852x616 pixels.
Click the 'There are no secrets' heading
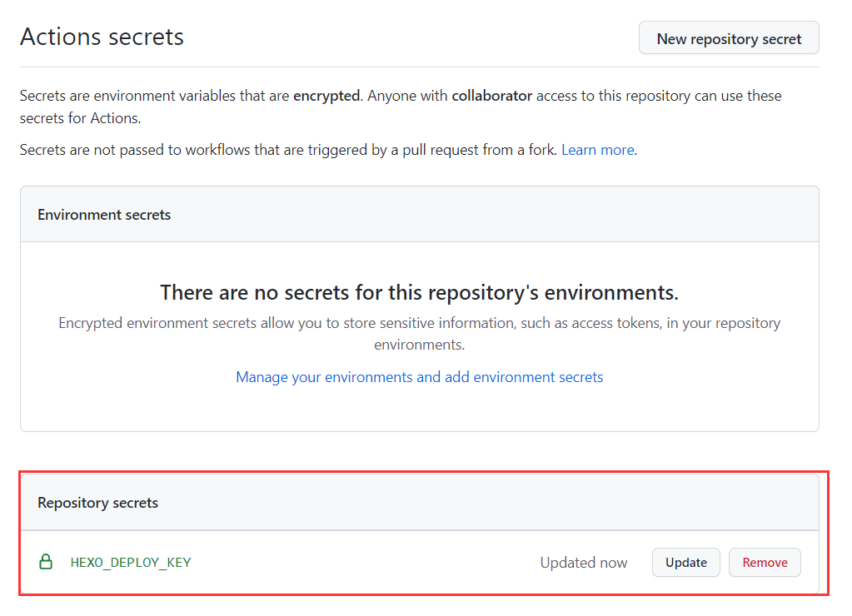click(x=419, y=292)
